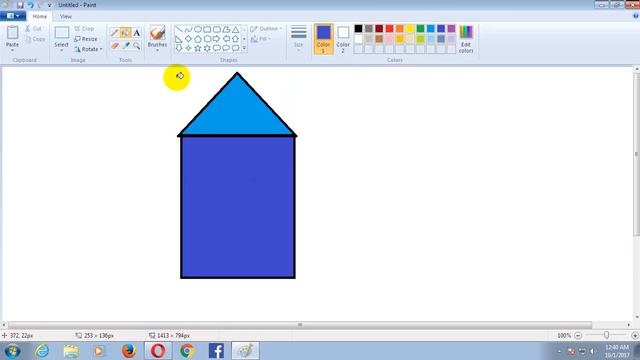Choose the Line shape
Image resolution: width=640 pixels, height=360 pixels.
(x=179, y=30)
